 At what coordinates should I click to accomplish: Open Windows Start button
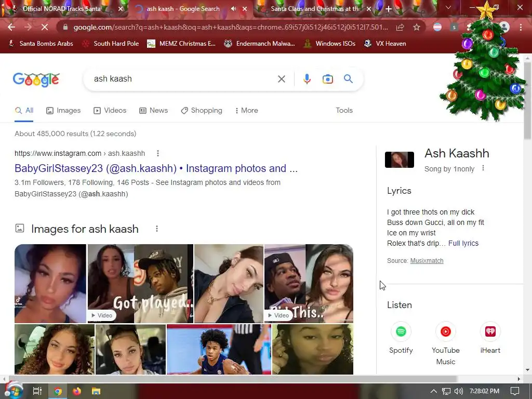point(14,391)
